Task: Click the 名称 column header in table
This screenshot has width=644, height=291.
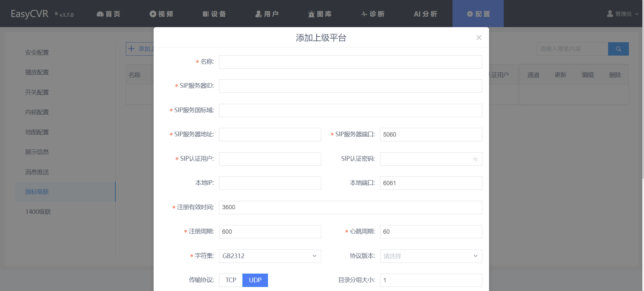Action: [135, 75]
